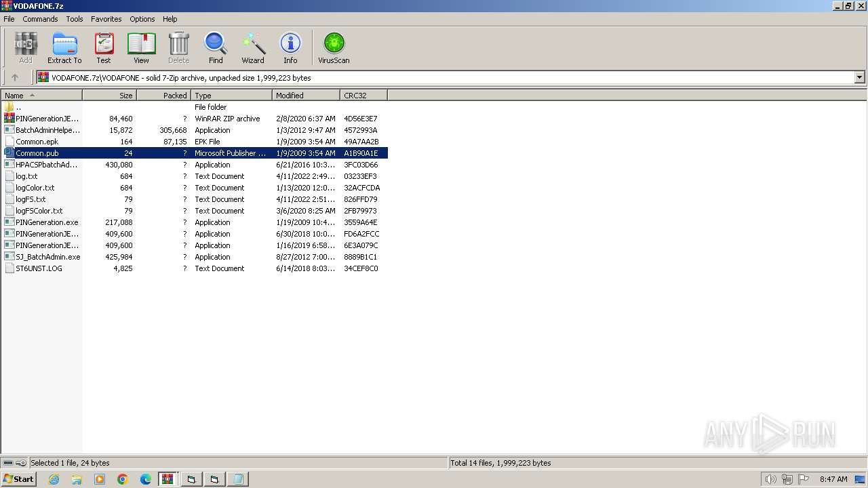Click size value 430,080
This screenshot has width=868, height=488.
119,165
